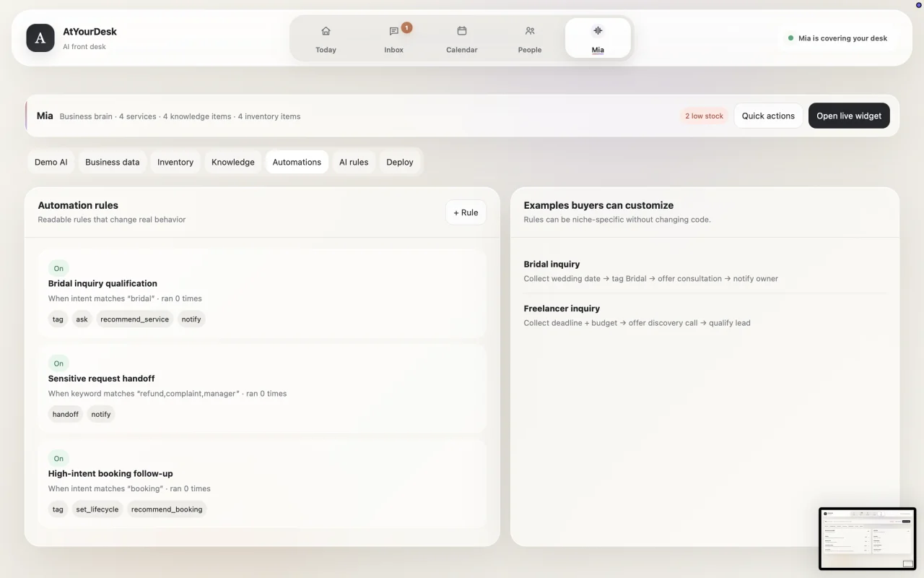
Task: Open Bridal inquiry qualification rule title
Action: (103, 283)
